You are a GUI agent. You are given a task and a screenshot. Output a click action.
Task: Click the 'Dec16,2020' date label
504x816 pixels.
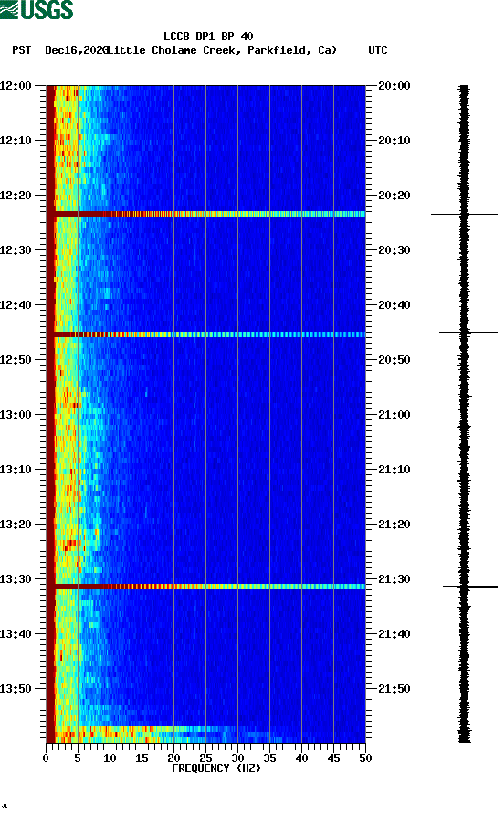(x=77, y=50)
